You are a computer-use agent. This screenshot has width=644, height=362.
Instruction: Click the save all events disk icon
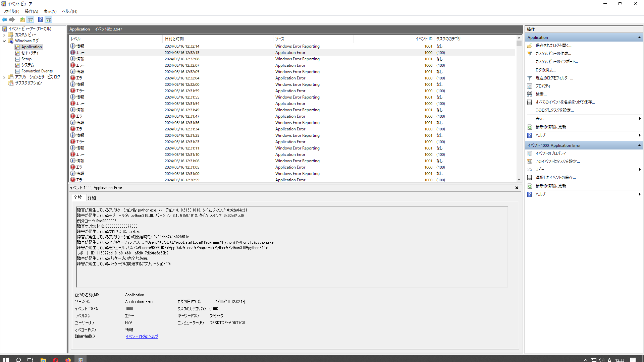pos(530,102)
